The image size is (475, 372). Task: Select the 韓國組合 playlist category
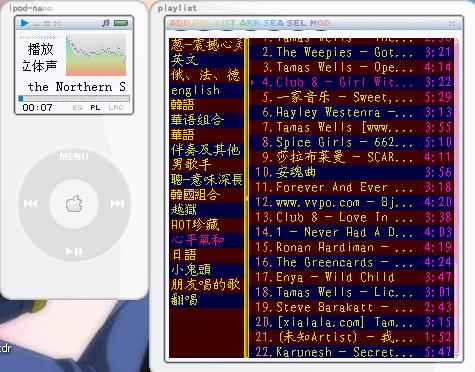(x=207, y=195)
